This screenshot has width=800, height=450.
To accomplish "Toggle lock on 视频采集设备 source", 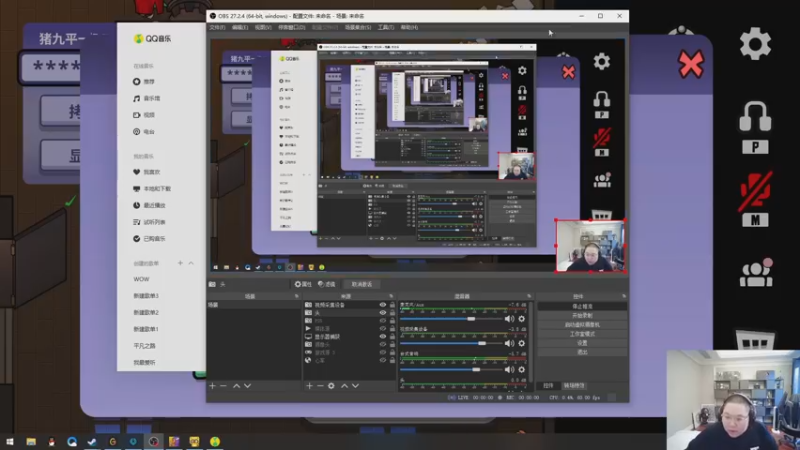I will [x=392, y=305].
